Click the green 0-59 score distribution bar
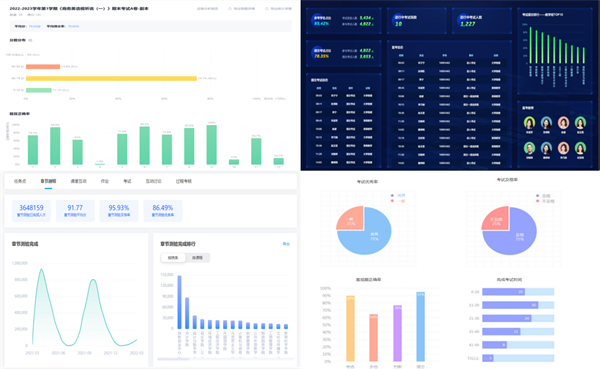The height and width of the screenshot is (369, 600). [39, 90]
